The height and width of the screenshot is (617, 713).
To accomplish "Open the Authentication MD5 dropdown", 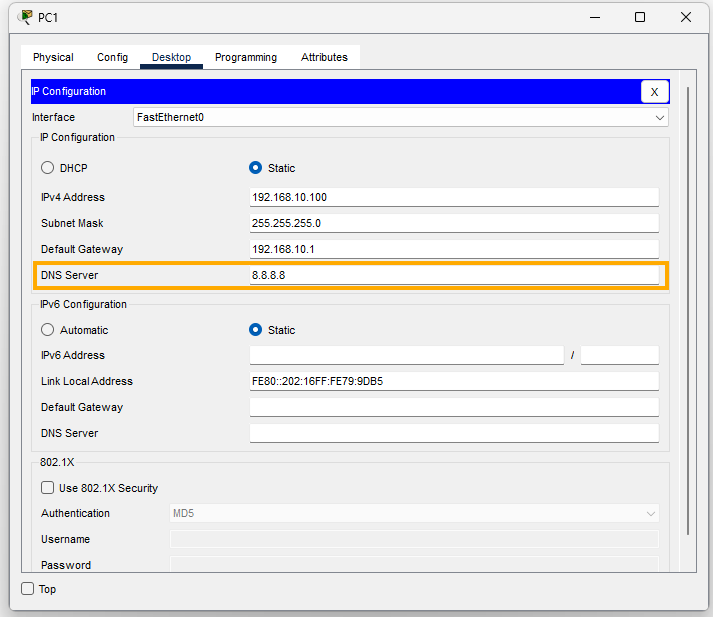I will pyautogui.click(x=414, y=513).
